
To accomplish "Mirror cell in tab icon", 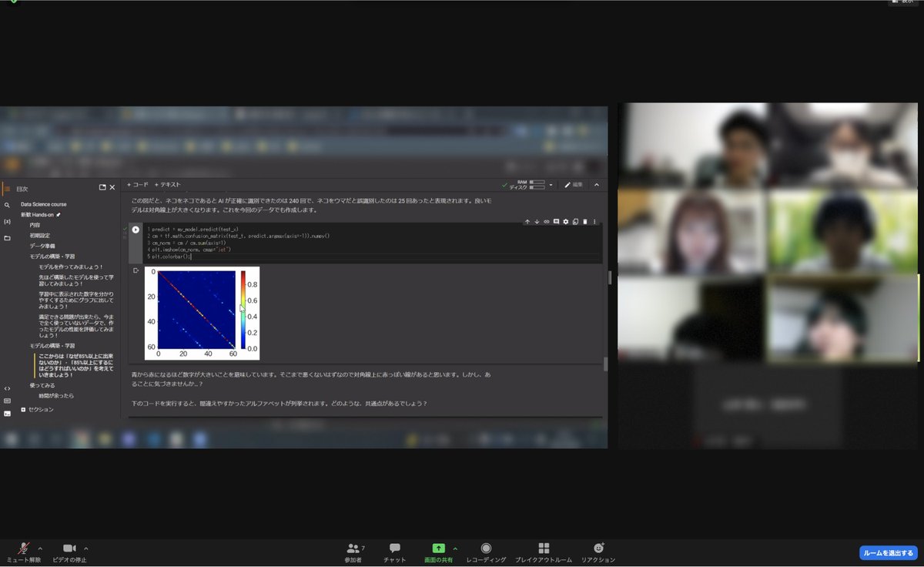I will click(x=575, y=222).
